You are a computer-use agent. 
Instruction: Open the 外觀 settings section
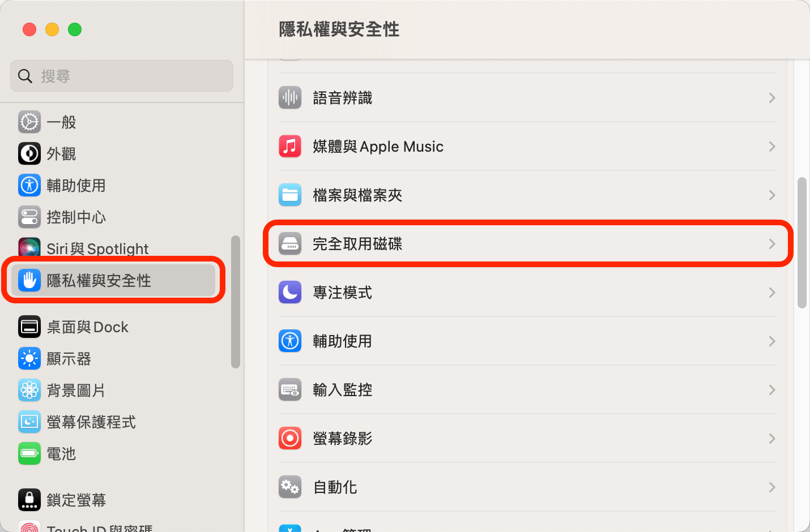coord(62,153)
